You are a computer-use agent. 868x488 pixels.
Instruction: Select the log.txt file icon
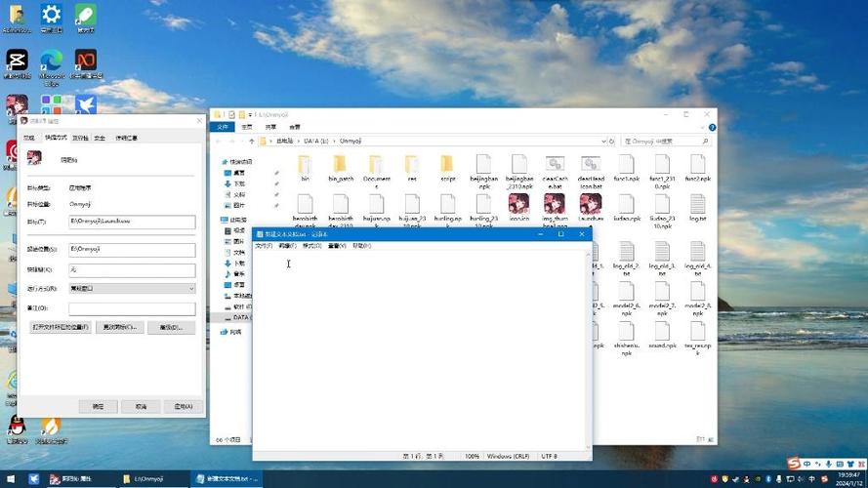coord(697,205)
